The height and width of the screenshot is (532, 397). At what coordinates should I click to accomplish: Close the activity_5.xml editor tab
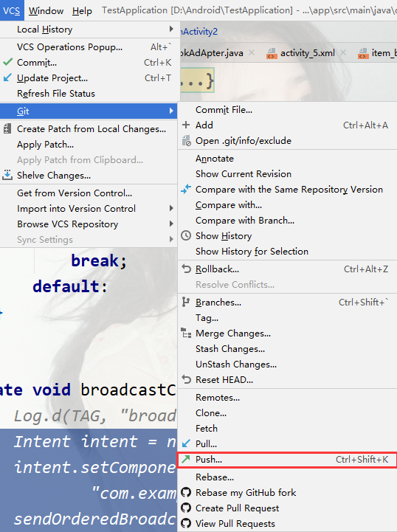click(343, 52)
